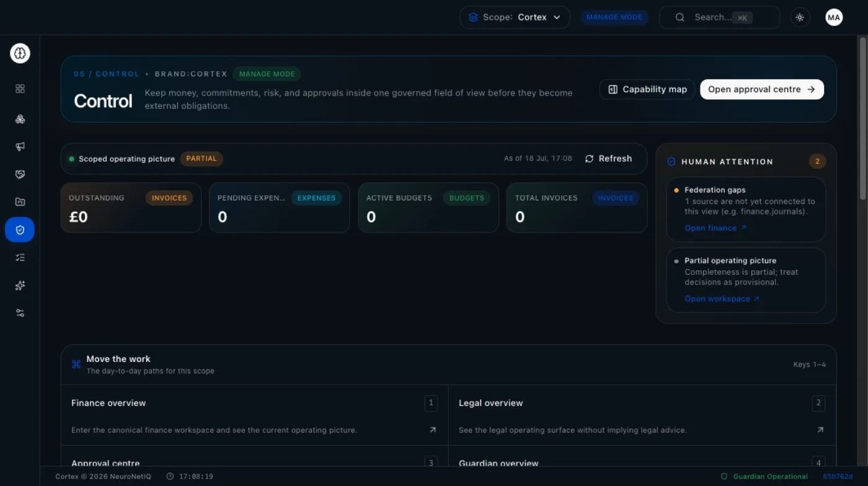
Task: Open the Outstanding invoices card
Action: [131, 208]
